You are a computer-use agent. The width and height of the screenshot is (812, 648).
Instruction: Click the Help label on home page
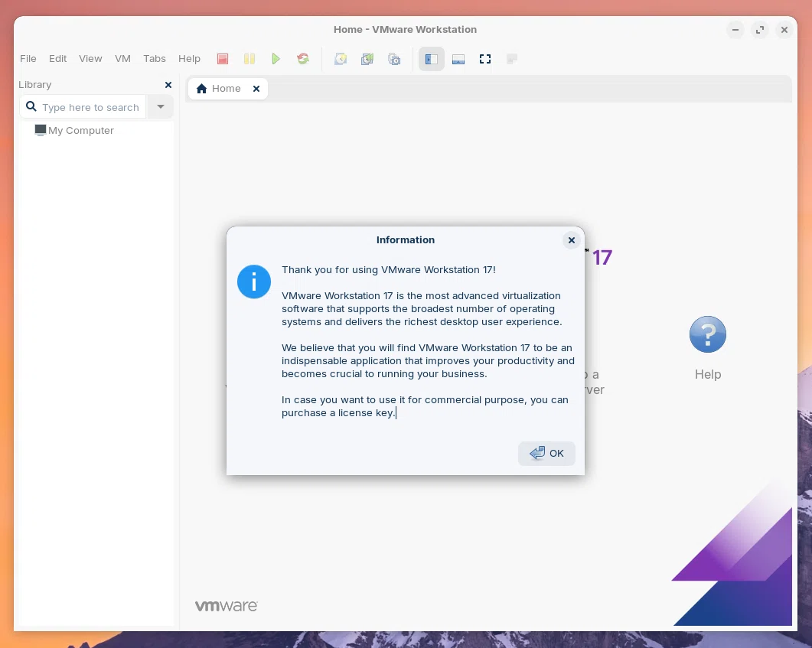point(707,374)
